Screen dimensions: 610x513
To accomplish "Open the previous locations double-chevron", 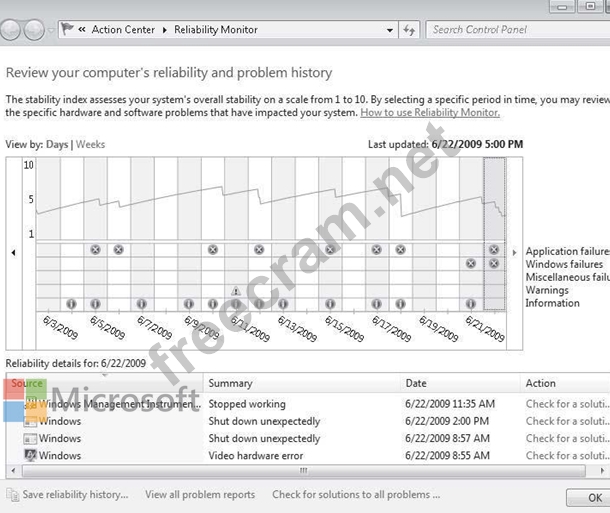I will [x=82, y=29].
